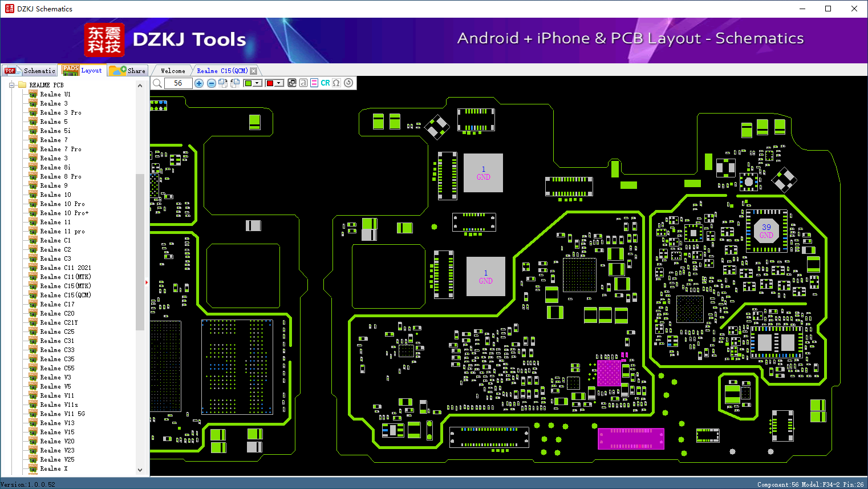Toggle the cyan CR toolbar icon

(325, 83)
